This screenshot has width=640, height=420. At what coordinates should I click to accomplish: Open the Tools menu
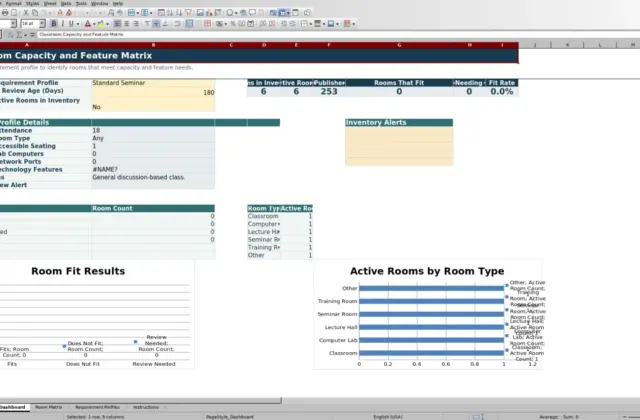coord(81,4)
